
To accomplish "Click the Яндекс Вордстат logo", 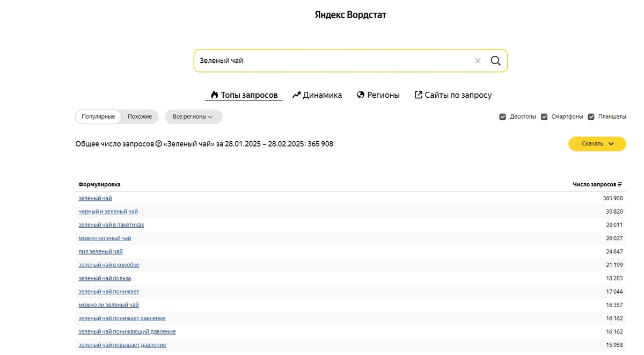I will (350, 15).
